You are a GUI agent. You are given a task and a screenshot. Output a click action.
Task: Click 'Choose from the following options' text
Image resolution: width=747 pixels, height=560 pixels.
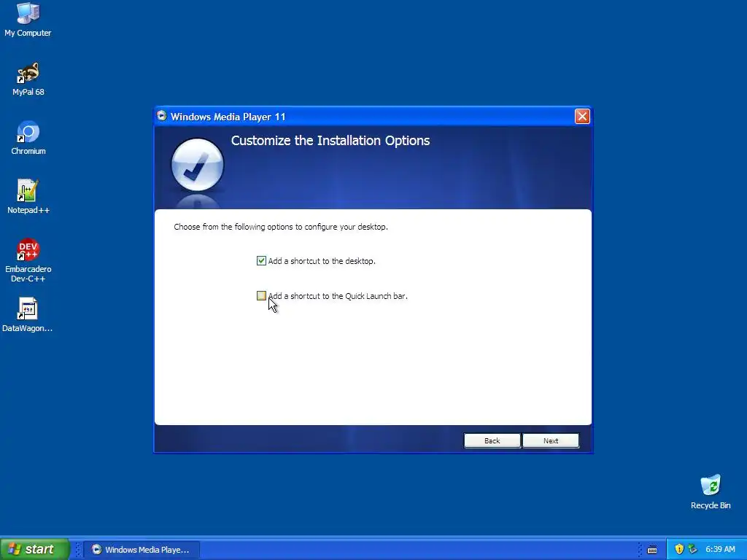[x=281, y=227]
